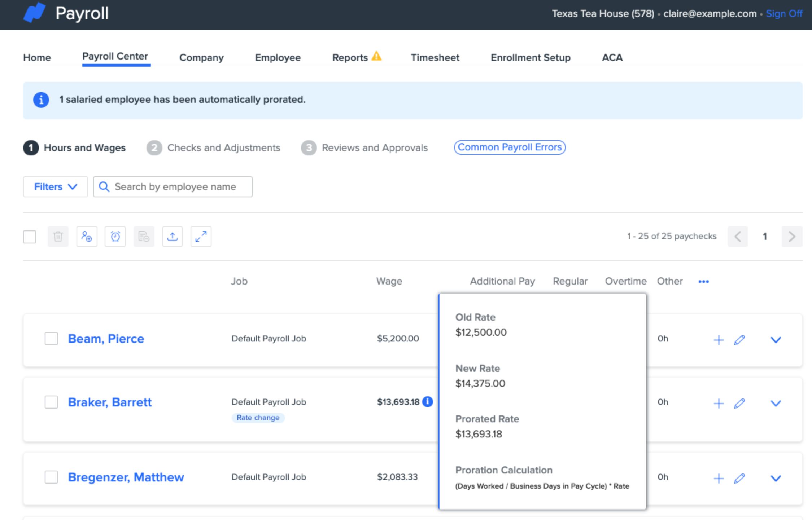Click the expand fullscreen toolbar icon
Image resolution: width=812 pixels, height=520 pixels.
point(201,237)
